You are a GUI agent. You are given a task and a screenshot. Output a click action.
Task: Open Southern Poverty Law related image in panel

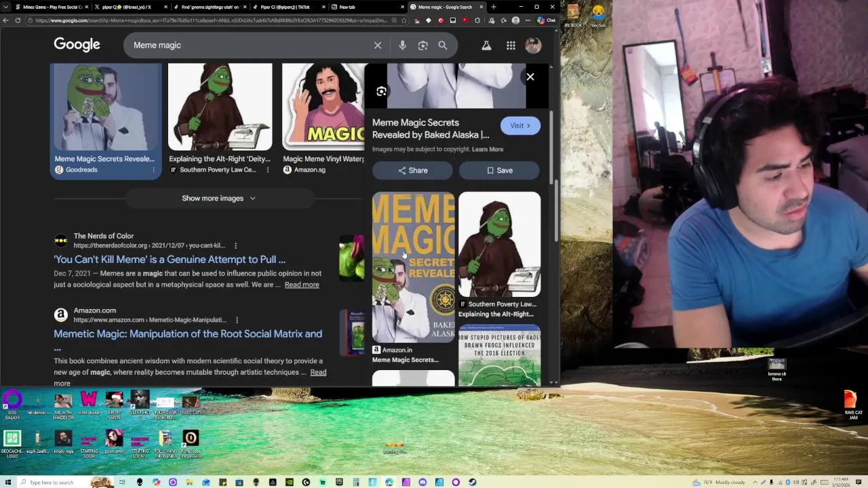(x=499, y=244)
